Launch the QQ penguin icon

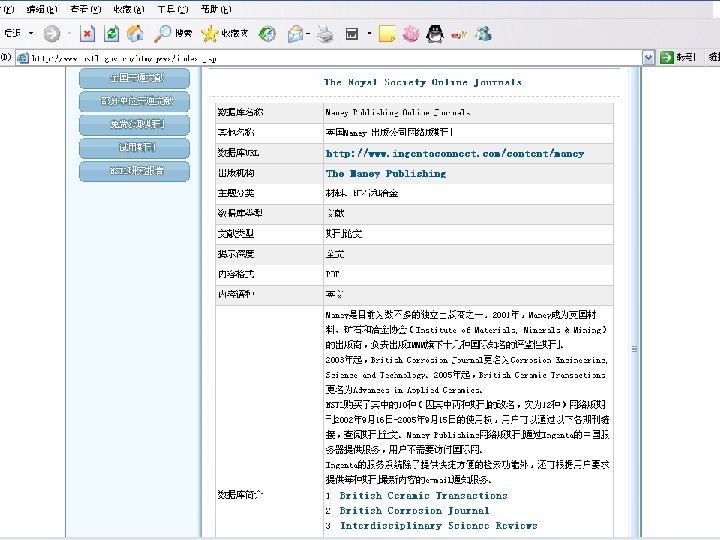435,34
